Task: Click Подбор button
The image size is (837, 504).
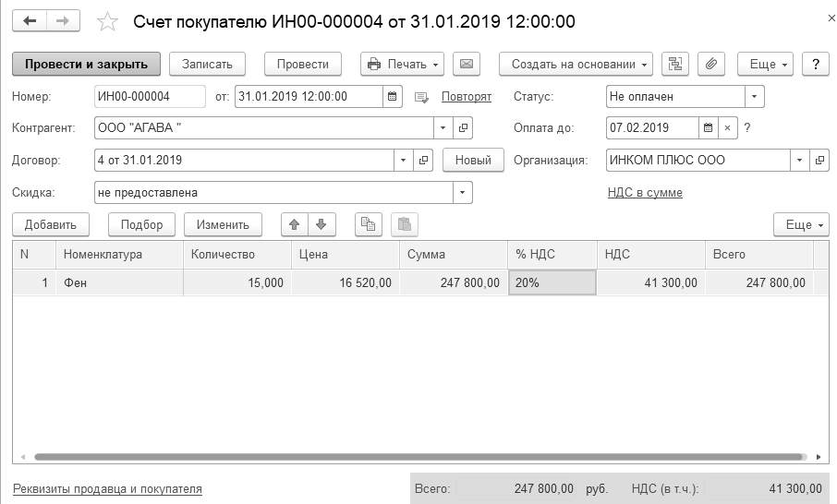Action: tap(141, 224)
